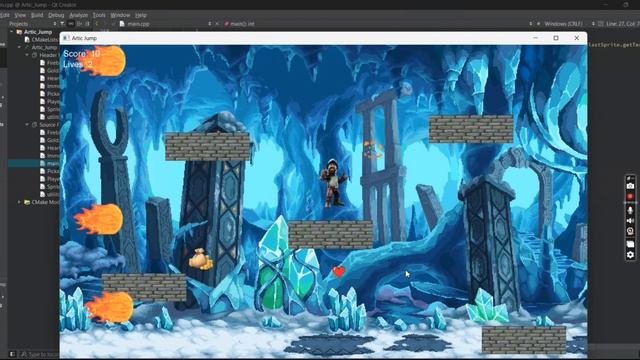Minimize the Artic Jump game window
Viewport: 640px width, 360px height.
(x=536, y=38)
